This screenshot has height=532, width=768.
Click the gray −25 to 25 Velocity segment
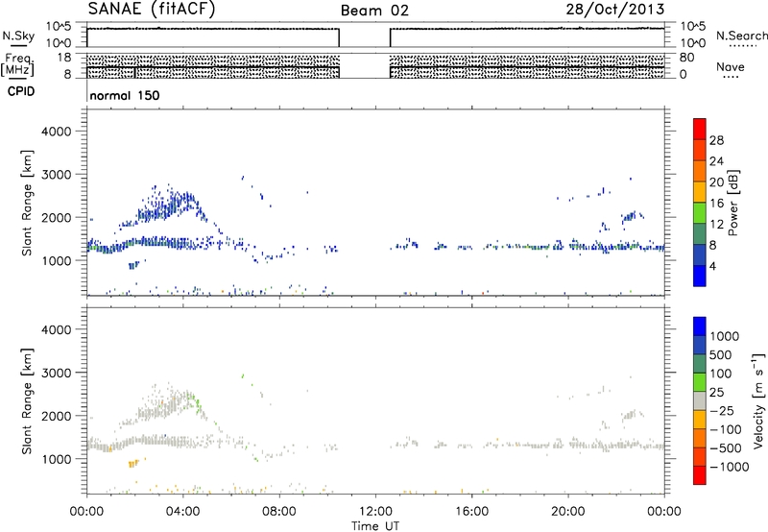click(x=700, y=400)
